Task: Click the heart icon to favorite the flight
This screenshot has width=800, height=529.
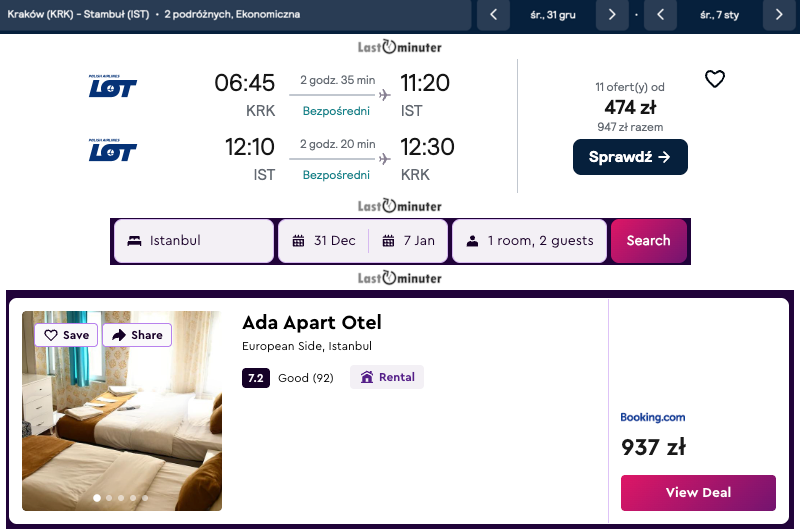Action: [715, 79]
